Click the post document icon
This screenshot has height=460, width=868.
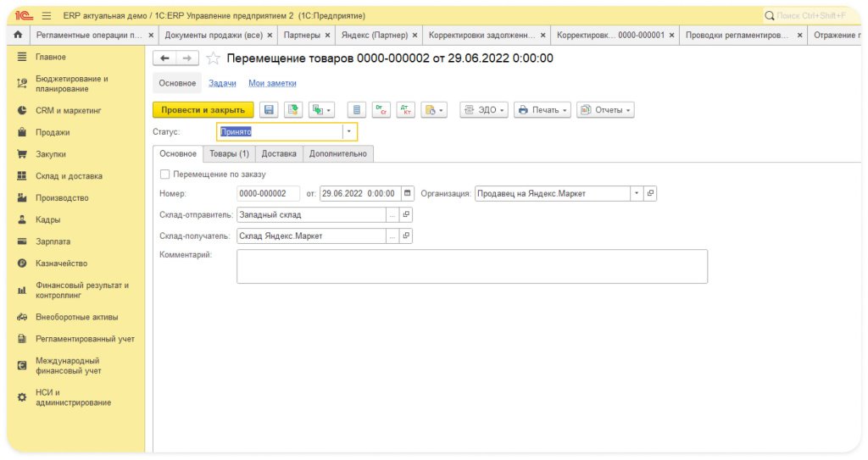click(x=292, y=110)
